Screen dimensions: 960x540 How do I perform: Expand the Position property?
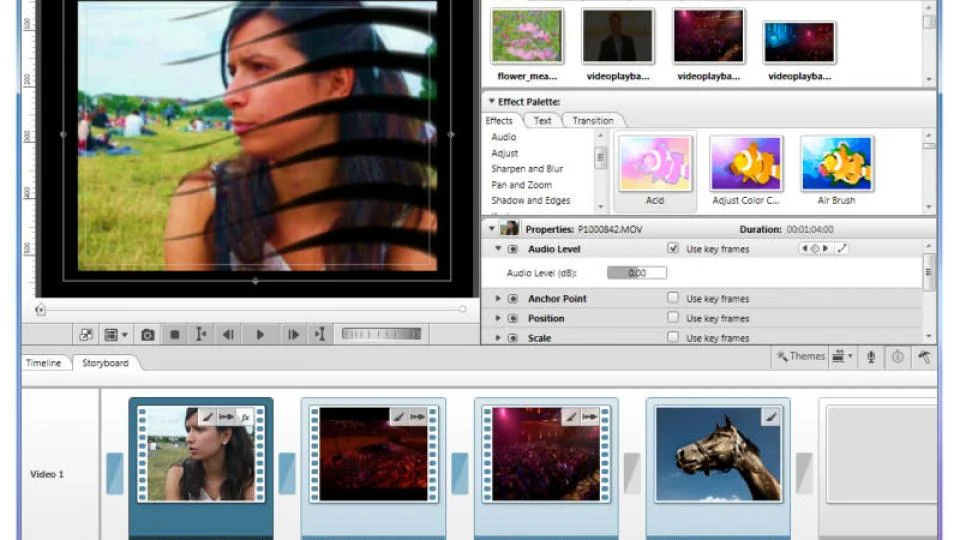point(498,318)
